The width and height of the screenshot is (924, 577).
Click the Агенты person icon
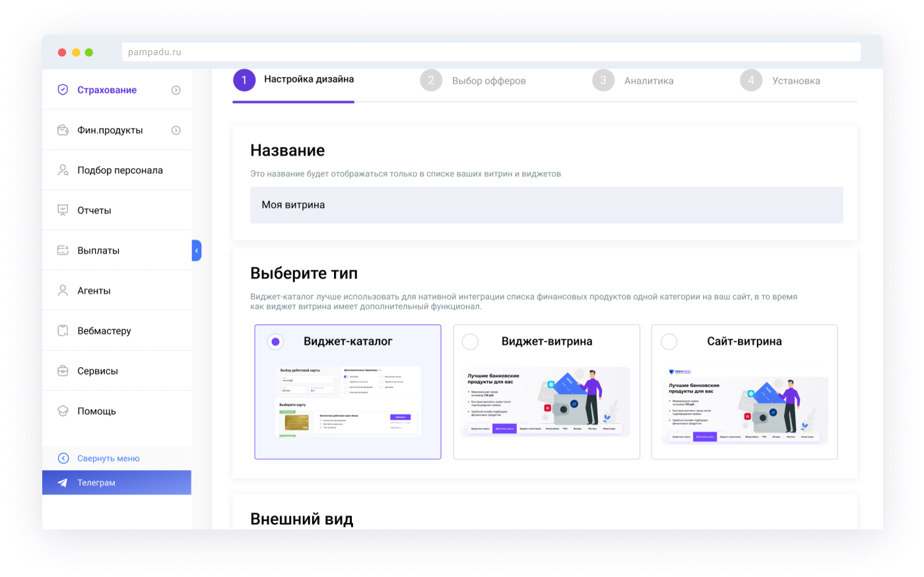[62, 290]
